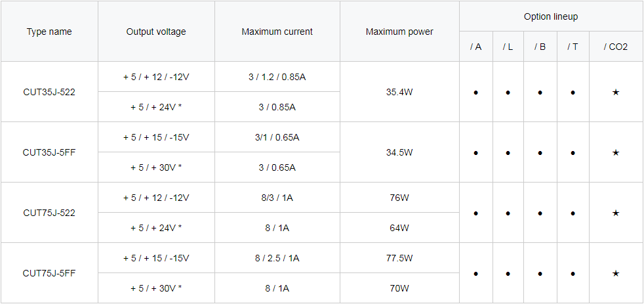Click the 8 / 2.5 / 1A current cell
Image resolution: width=644 pixels, height=304 pixels.
(x=277, y=258)
